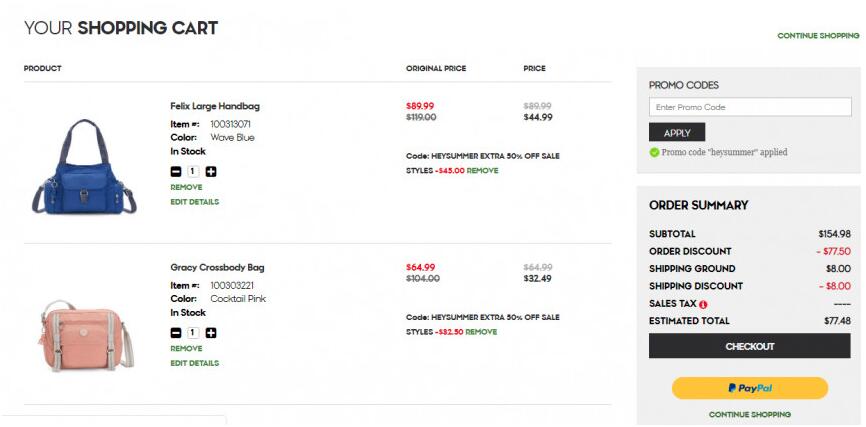Decrease quantity of Felix Large Handbag

pos(176,172)
